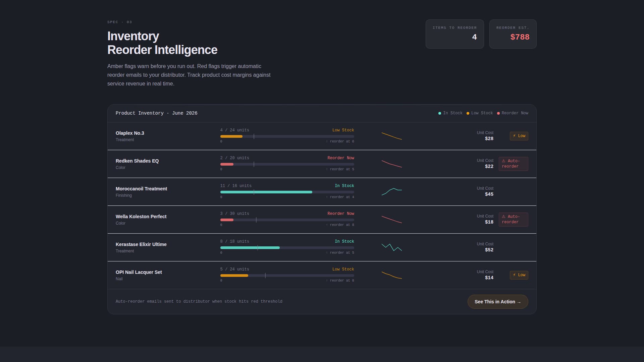
Task: Click In Stock status on Kerastase Elixir Ultime
Action: (x=344, y=241)
